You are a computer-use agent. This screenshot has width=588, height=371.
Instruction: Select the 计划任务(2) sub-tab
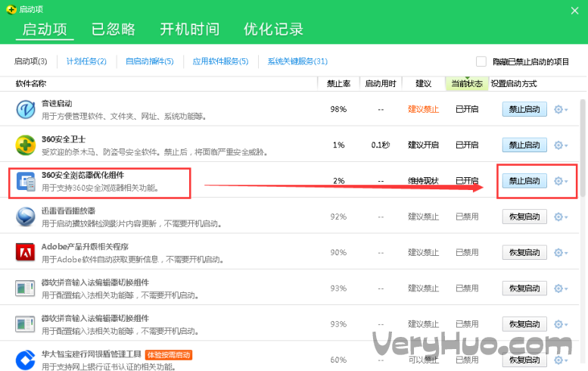click(86, 61)
